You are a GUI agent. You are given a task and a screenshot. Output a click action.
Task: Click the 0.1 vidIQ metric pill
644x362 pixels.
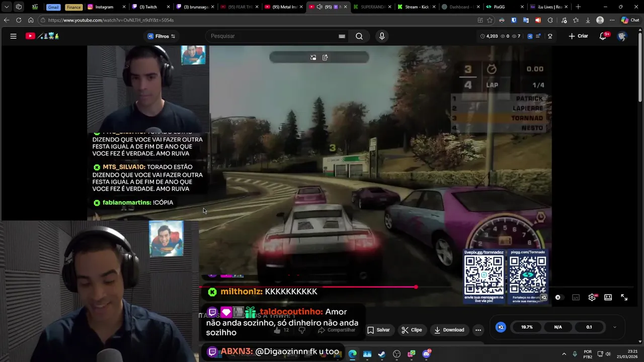(589, 327)
